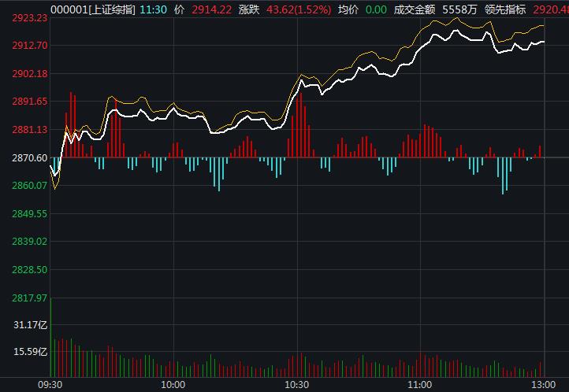Click the 15.59亿 volume axis label

pyautogui.click(x=28, y=352)
